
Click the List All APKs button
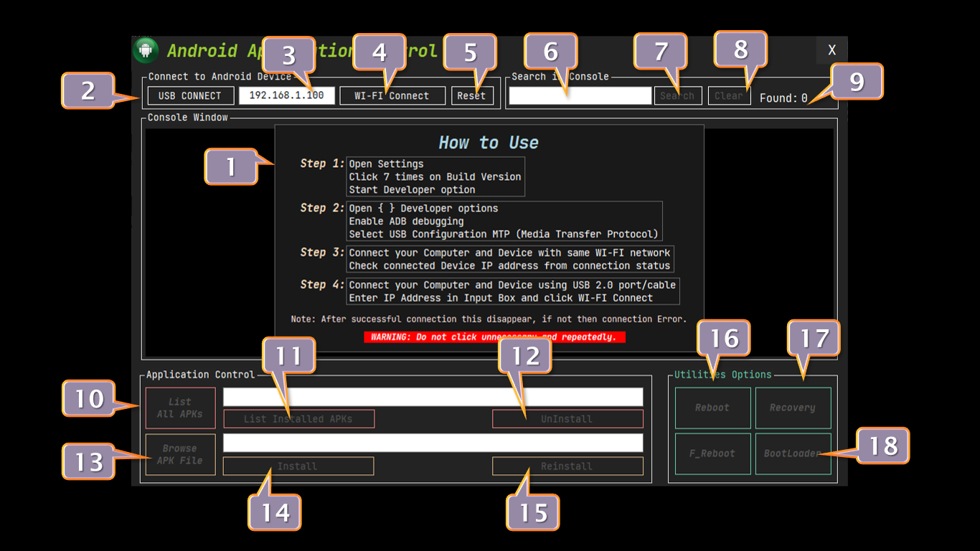pyautogui.click(x=180, y=408)
